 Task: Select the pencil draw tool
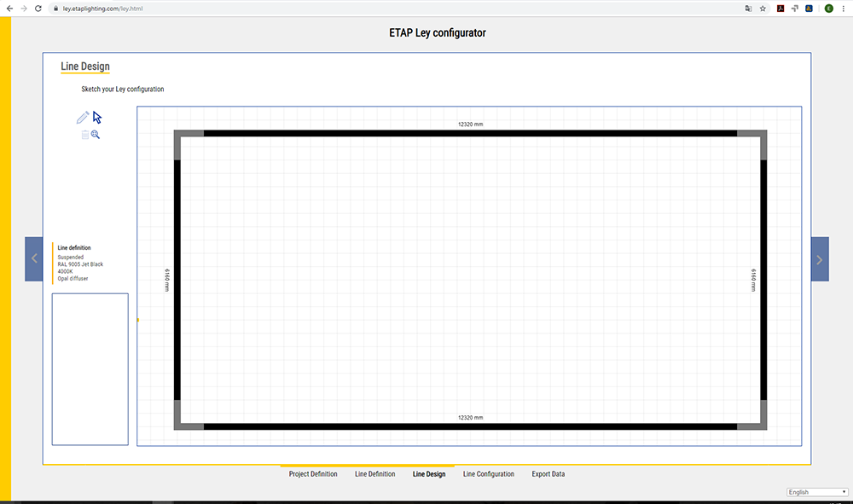click(83, 118)
